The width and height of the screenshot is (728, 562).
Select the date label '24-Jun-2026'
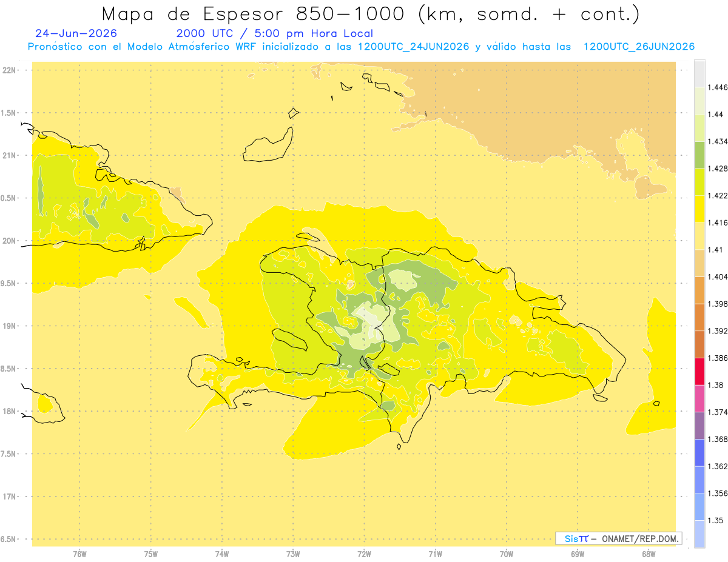(x=76, y=33)
